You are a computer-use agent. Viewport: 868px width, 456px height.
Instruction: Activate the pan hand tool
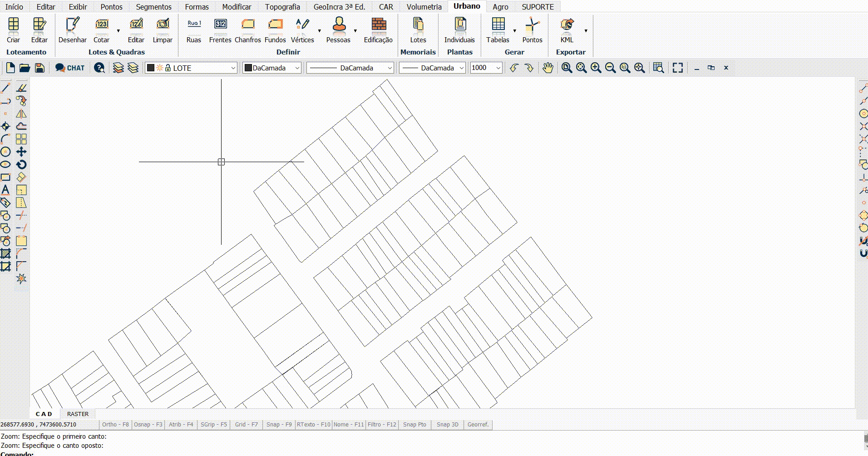click(548, 68)
